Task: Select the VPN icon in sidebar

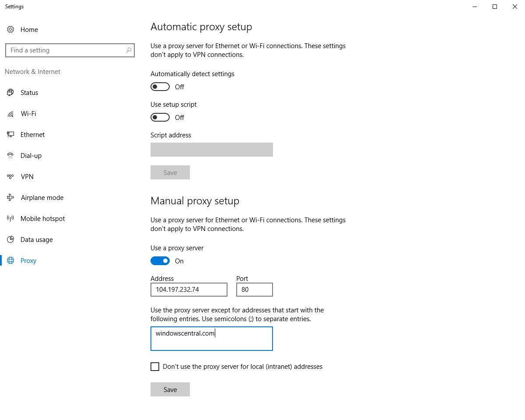Action: [x=10, y=176]
